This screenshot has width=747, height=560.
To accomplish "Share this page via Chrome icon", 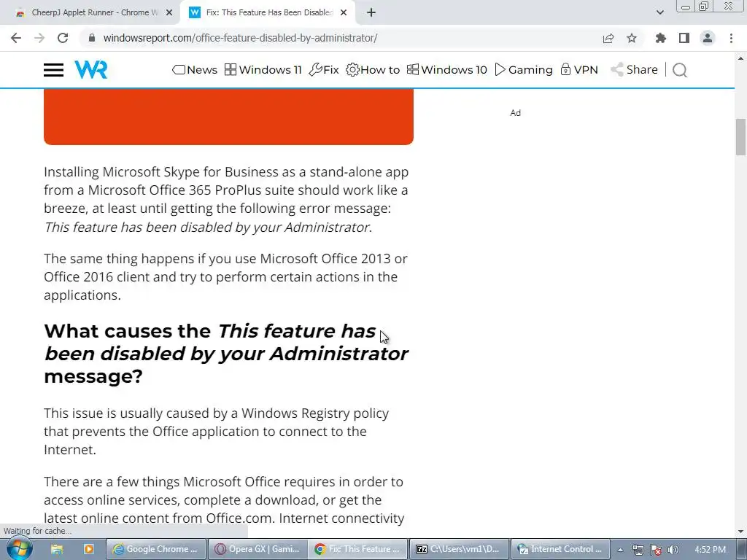I will [608, 38].
